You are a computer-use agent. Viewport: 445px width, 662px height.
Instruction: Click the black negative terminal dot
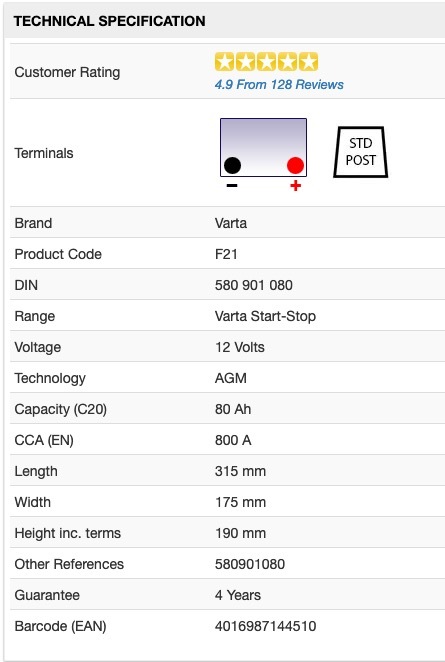(232, 165)
